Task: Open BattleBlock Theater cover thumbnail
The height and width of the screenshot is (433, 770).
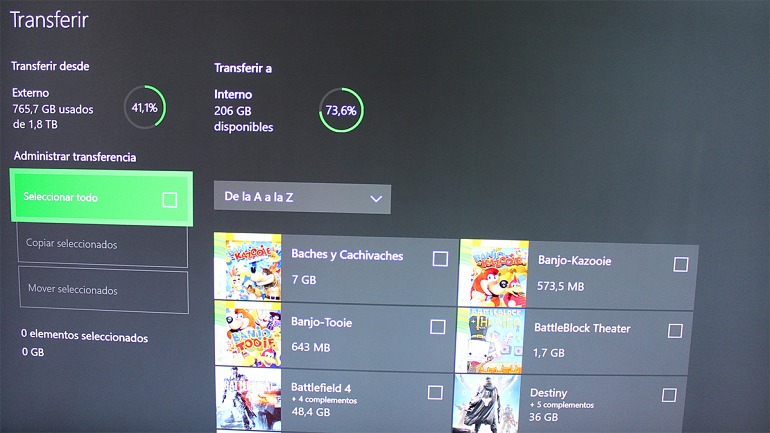Action: click(x=490, y=340)
